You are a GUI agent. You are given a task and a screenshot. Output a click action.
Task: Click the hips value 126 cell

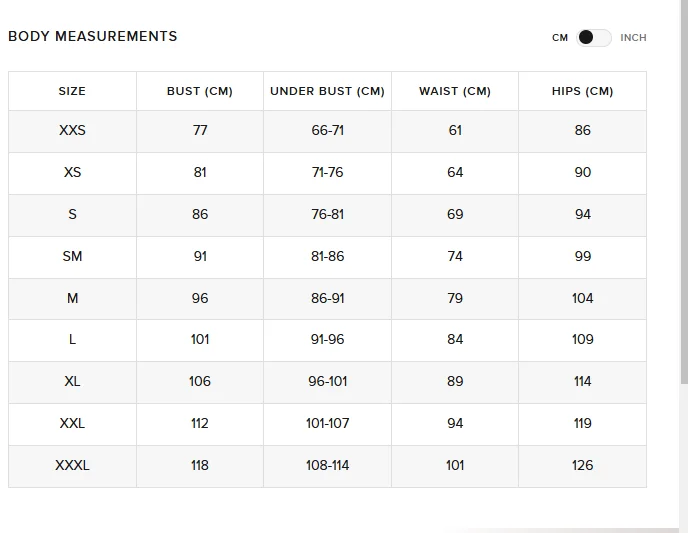tap(582, 465)
